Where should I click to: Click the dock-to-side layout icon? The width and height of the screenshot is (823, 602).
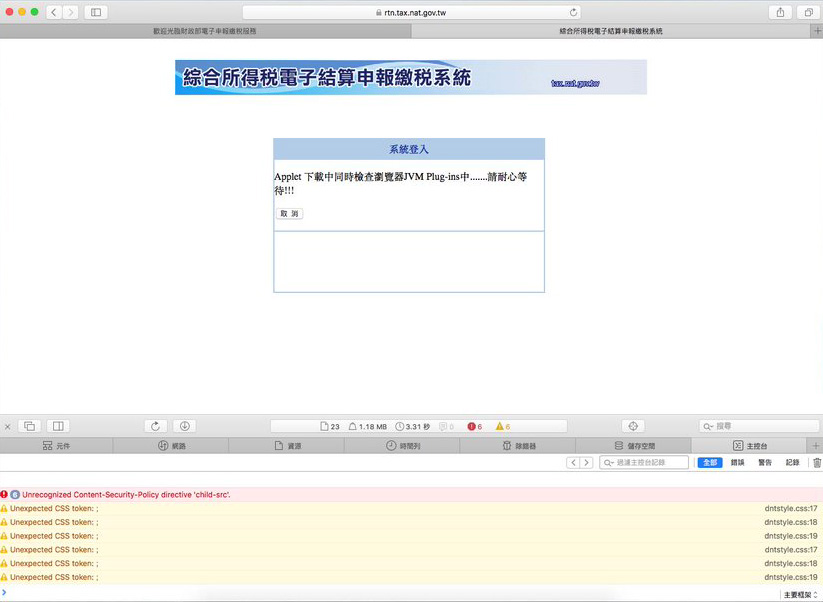(31, 426)
